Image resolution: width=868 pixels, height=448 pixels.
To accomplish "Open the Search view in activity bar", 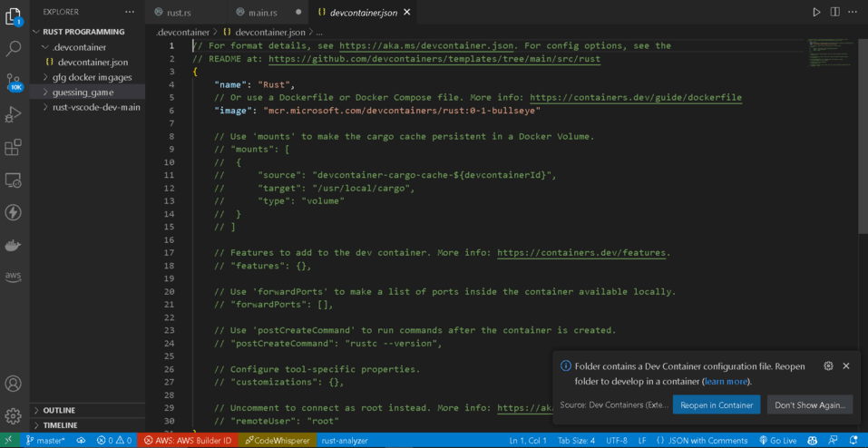I will 14,48.
